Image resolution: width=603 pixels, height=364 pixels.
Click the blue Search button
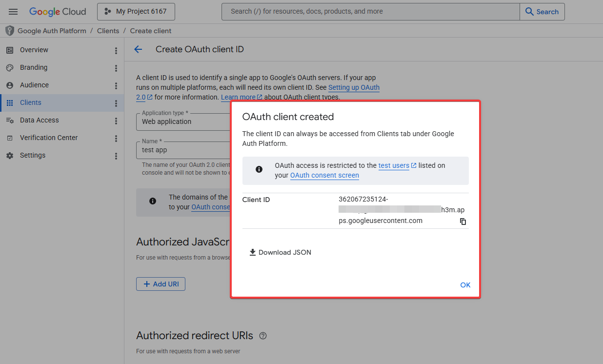543,12
